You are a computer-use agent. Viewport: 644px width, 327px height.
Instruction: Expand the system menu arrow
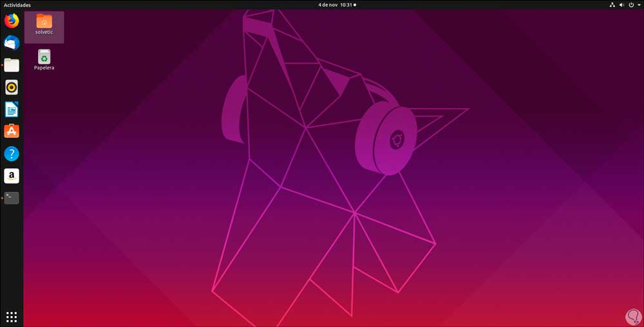(x=639, y=5)
